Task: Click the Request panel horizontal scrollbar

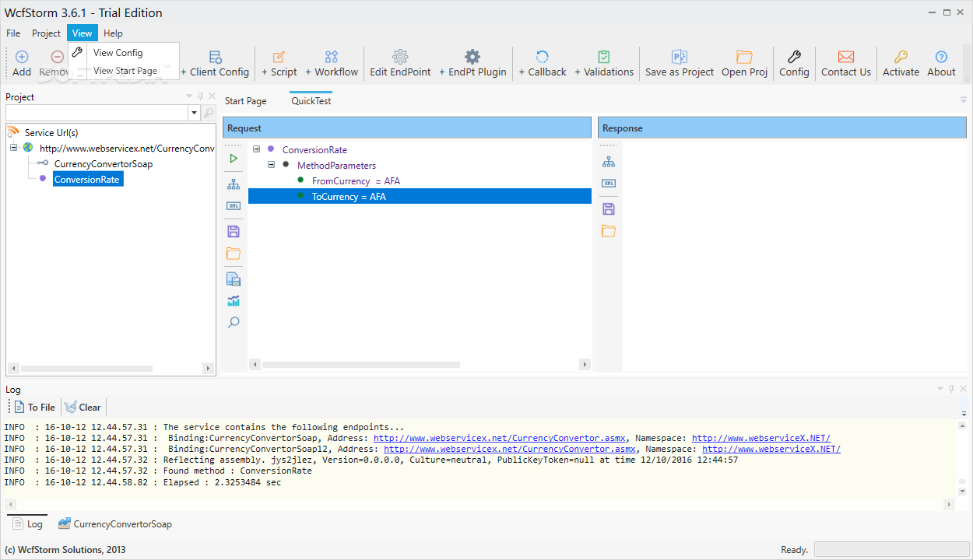Action: 361,365
